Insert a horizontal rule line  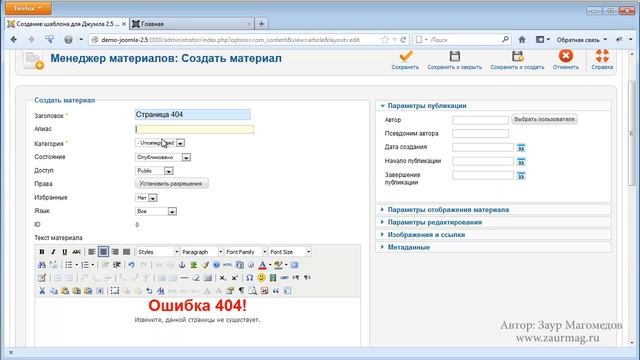[184, 278]
